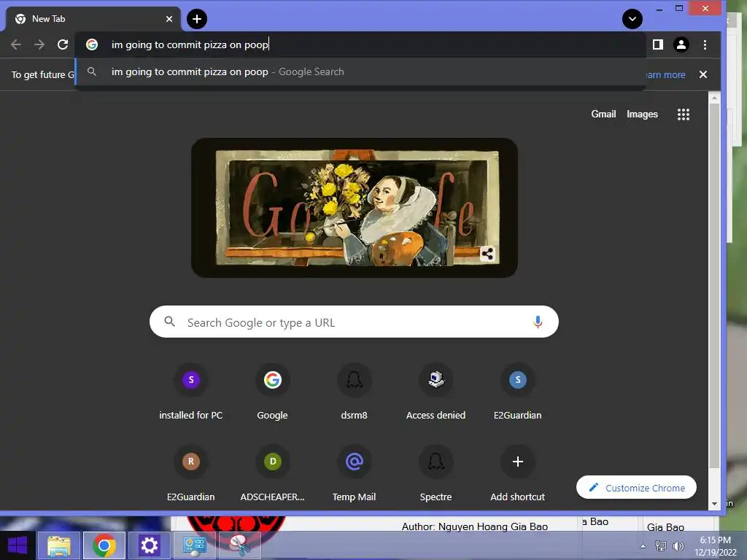Click the Customize Chrome button
This screenshot has width=747, height=560.
636,488
